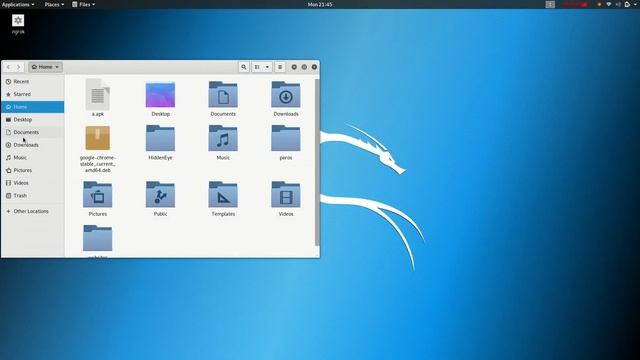Click the vertical scrollbar in Files window

pos(317,162)
